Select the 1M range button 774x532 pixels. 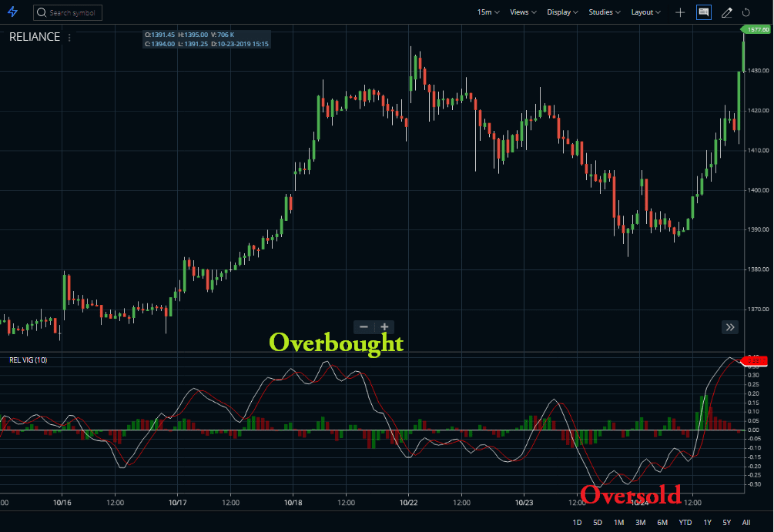[619, 522]
